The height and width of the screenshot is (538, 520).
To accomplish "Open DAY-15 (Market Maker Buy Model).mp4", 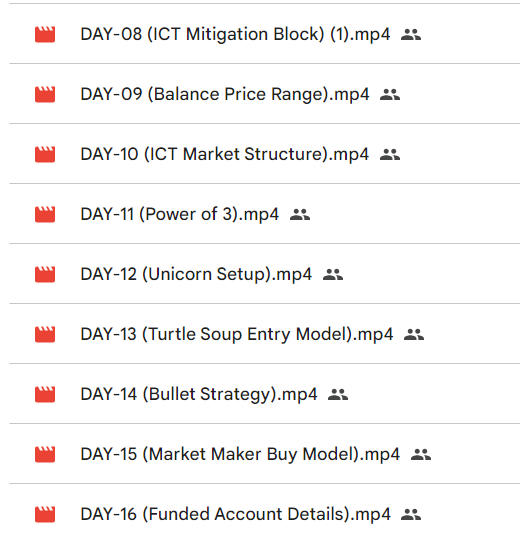I will click(x=240, y=455).
